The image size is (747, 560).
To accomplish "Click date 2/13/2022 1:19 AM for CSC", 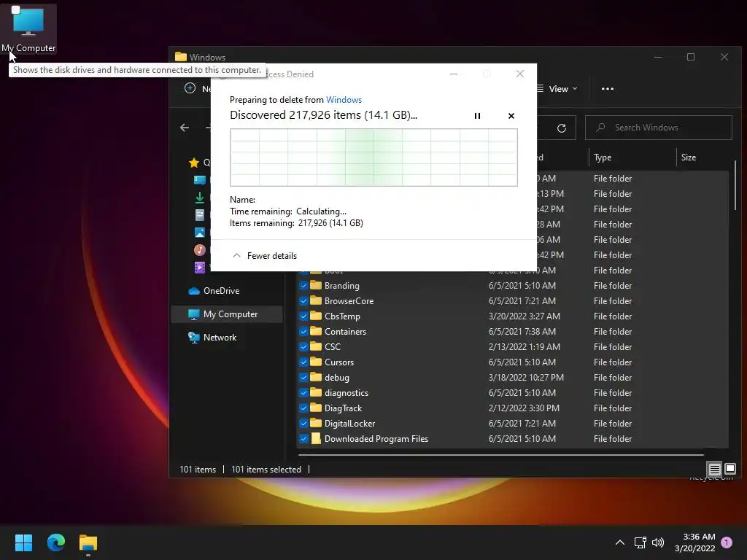I will coord(524,346).
